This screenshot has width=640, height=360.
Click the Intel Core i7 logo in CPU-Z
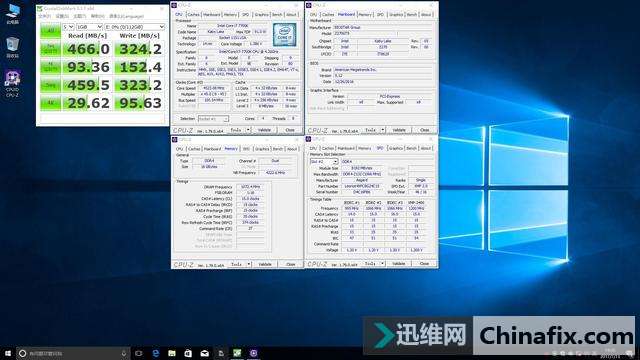(284, 35)
